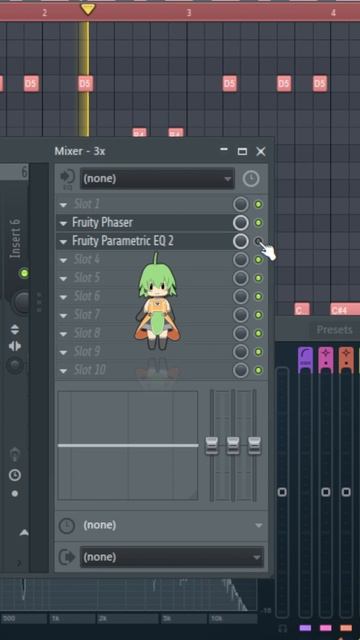This screenshot has height=640, width=360.
Task: Toggle the Slot 1 enable LED
Action: (258, 204)
